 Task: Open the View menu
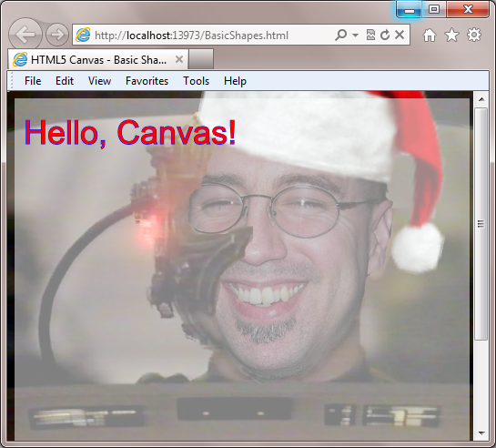[99, 81]
